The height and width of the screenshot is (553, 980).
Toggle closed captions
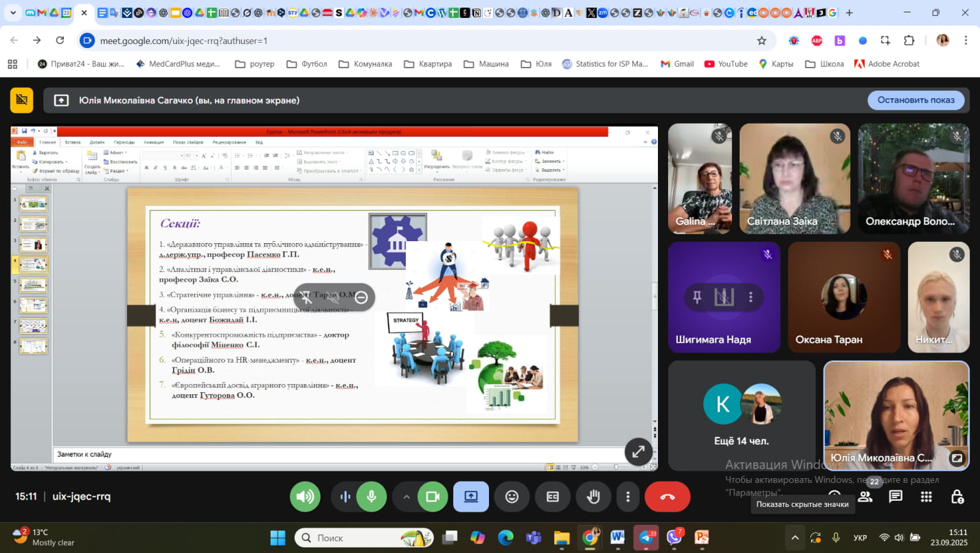coord(553,497)
